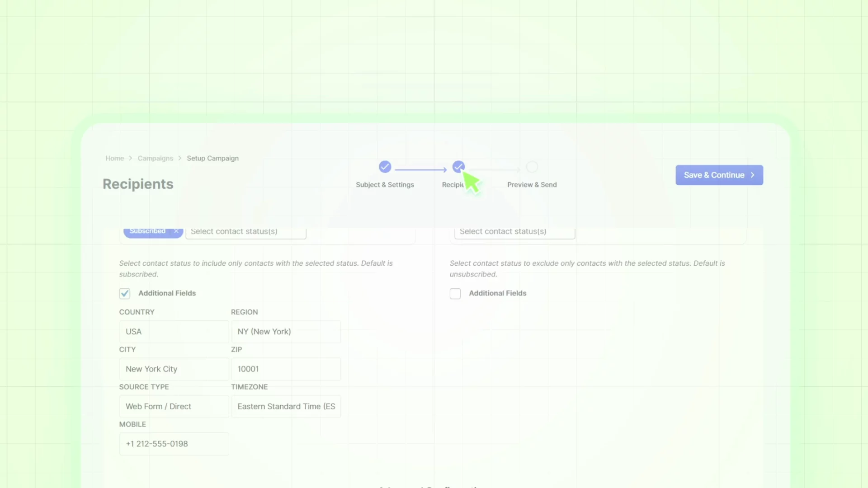Click the TIMEZONE field label
The image size is (868, 488).
tap(249, 387)
